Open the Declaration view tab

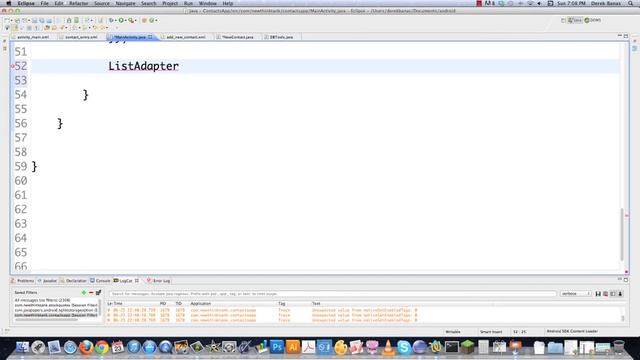(x=73, y=281)
